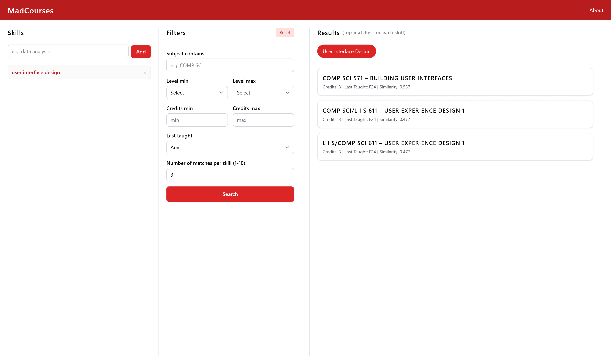Click the matches per skill number field
The width and height of the screenshot is (611, 364).
(x=230, y=175)
